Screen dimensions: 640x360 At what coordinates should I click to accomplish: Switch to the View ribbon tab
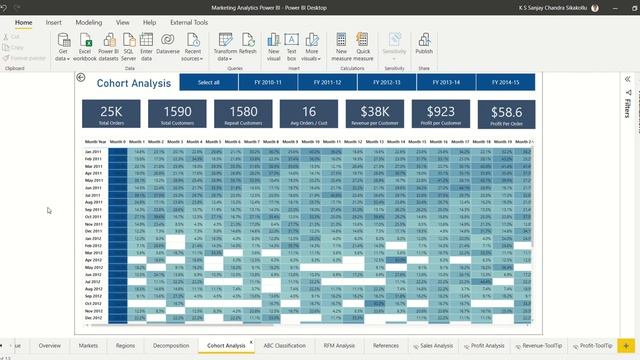[x=122, y=22]
